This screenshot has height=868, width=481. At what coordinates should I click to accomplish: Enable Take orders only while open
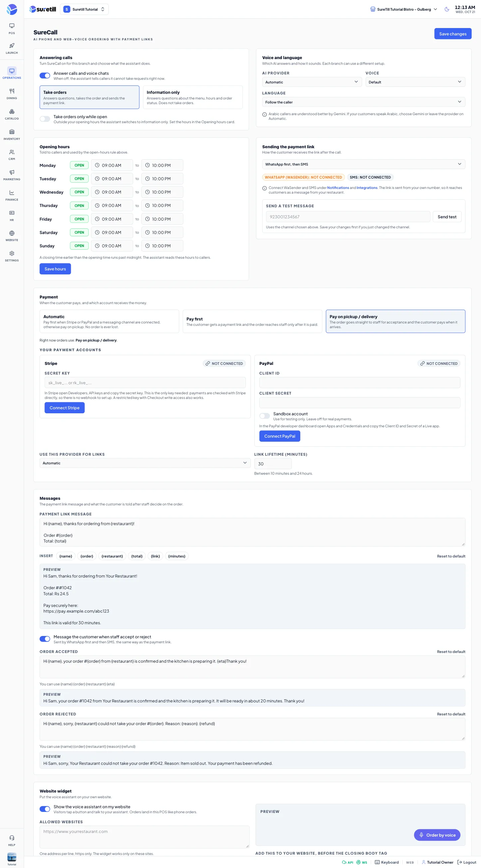tap(45, 119)
